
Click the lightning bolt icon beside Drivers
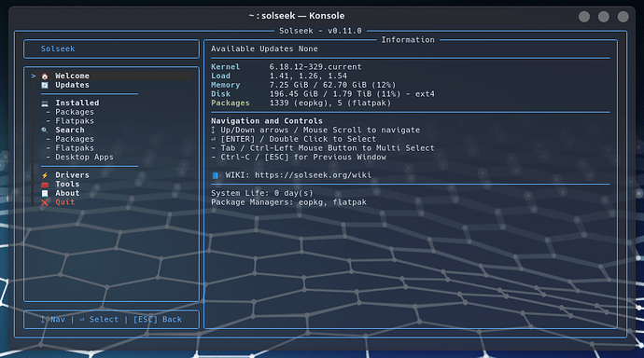45,175
